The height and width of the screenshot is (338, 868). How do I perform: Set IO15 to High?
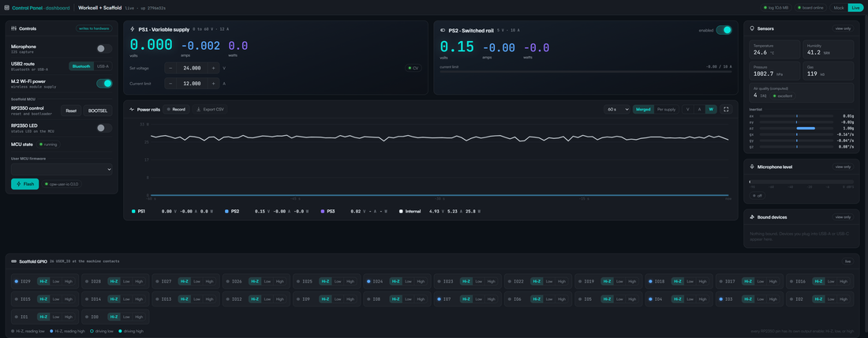[68, 299]
